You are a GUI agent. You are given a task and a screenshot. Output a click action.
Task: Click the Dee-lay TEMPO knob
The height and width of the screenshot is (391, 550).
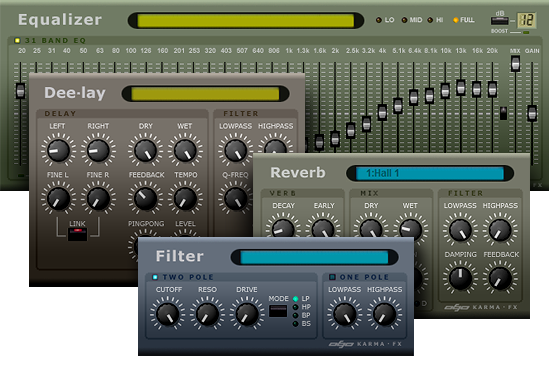(x=185, y=198)
